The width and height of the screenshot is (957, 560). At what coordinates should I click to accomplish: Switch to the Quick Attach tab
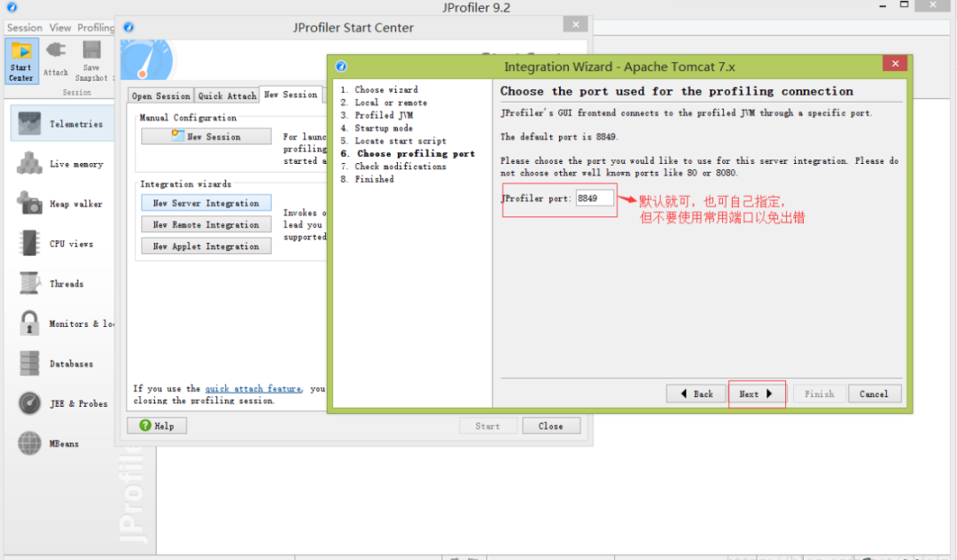click(x=227, y=96)
